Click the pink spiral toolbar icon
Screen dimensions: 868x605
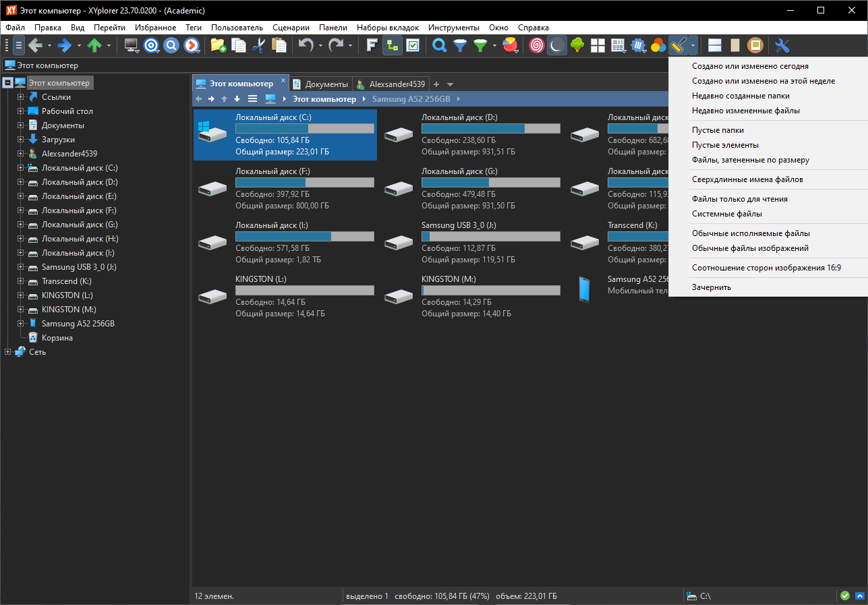[x=537, y=46]
